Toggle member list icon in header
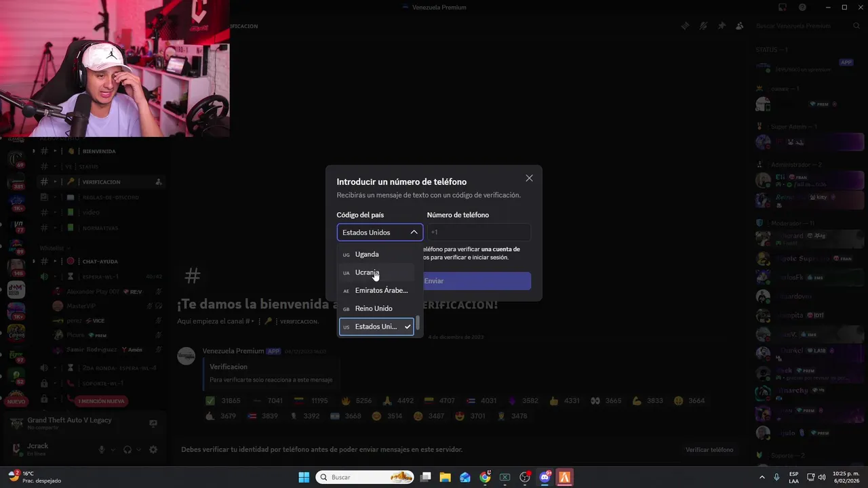 (739, 26)
